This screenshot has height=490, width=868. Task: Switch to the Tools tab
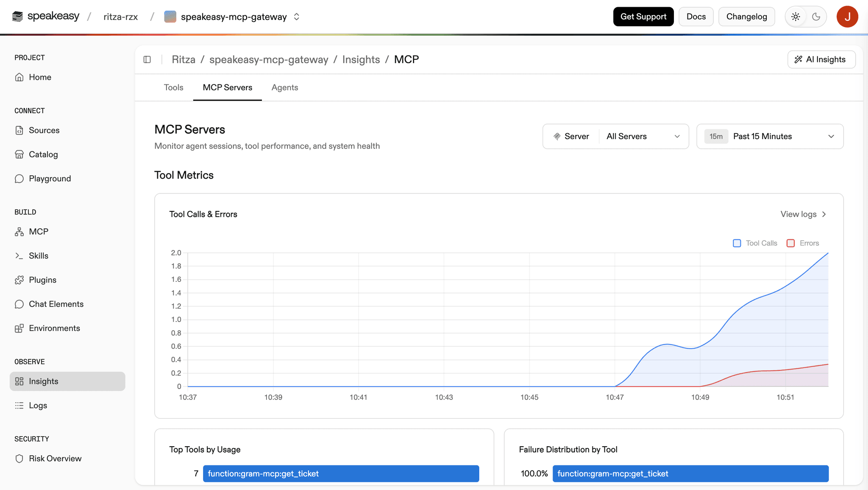[173, 87]
